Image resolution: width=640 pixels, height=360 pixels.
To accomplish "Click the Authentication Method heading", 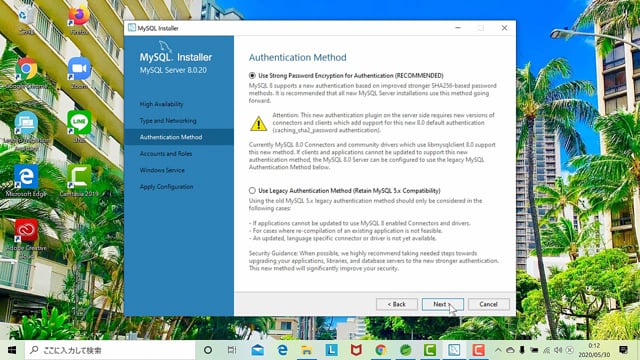I will pyautogui.click(x=298, y=57).
